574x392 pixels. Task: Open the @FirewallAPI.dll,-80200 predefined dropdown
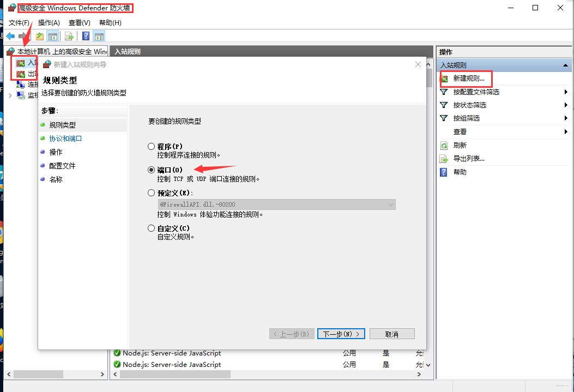point(277,204)
